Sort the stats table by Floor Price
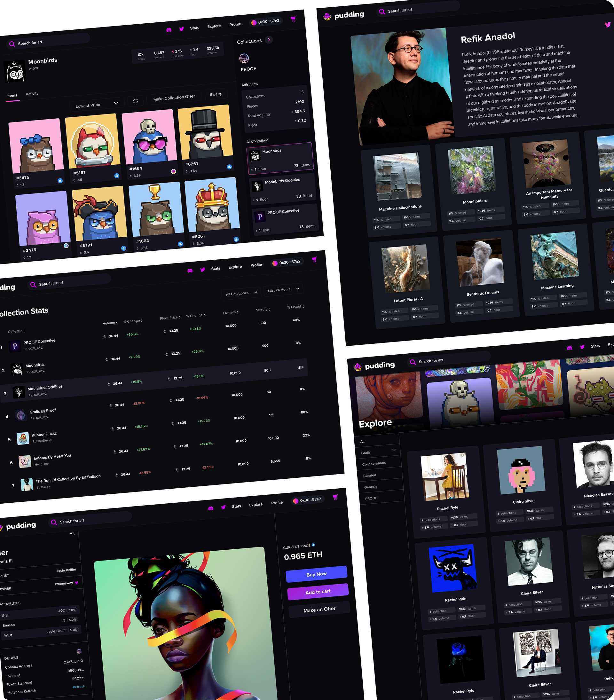The height and width of the screenshot is (700, 614). pyautogui.click(x=170, y=318)
